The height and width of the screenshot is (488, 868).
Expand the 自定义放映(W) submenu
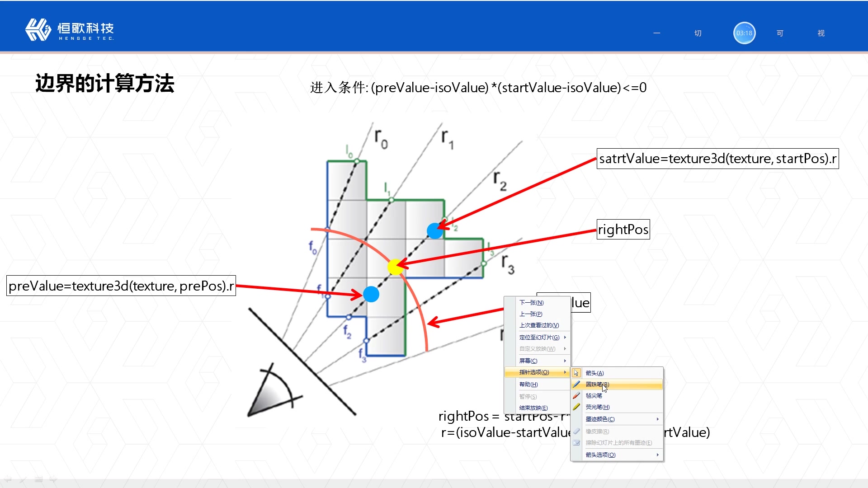(x=538, y=349)
